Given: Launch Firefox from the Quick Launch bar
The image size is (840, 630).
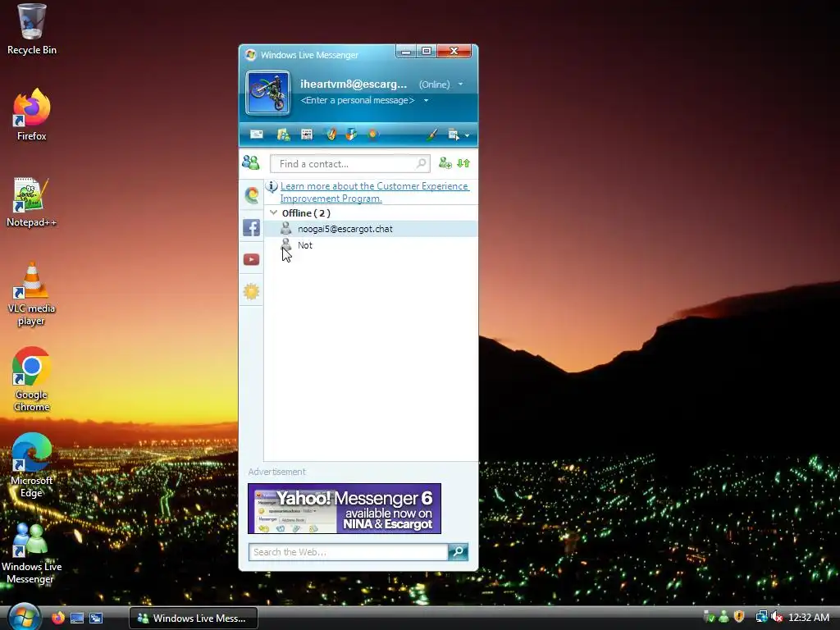Looking at the screenshot, I should (58, 618).
